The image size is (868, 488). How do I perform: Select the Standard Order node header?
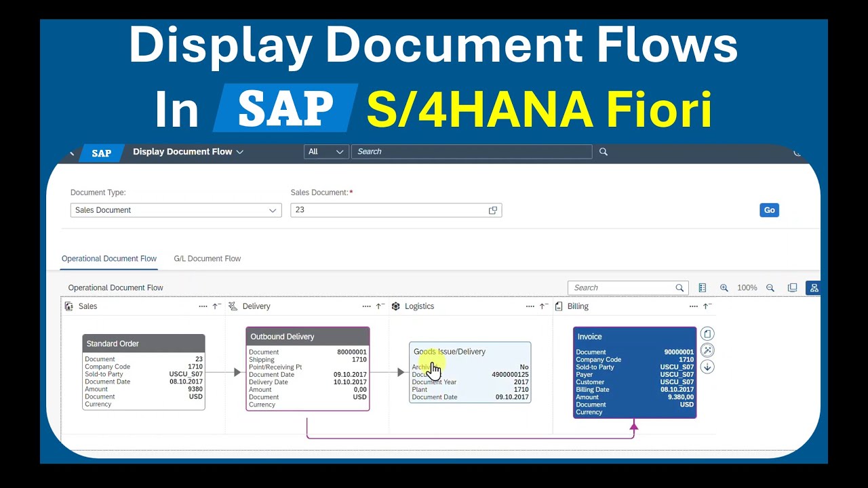coord(144,344)
